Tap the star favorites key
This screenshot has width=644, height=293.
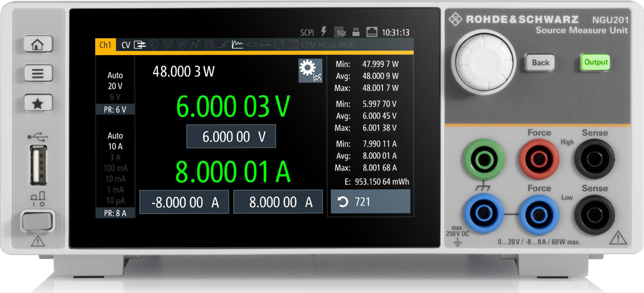coord(38,103)
